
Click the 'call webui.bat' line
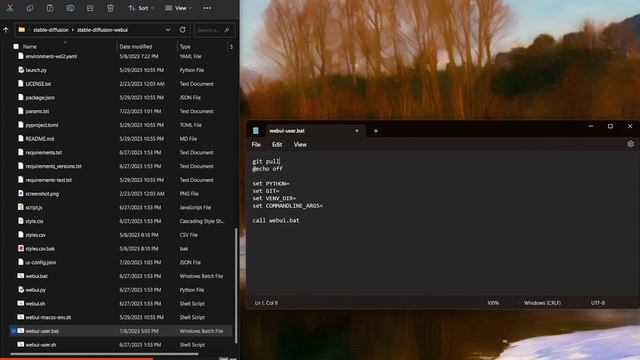pos(276,220)
